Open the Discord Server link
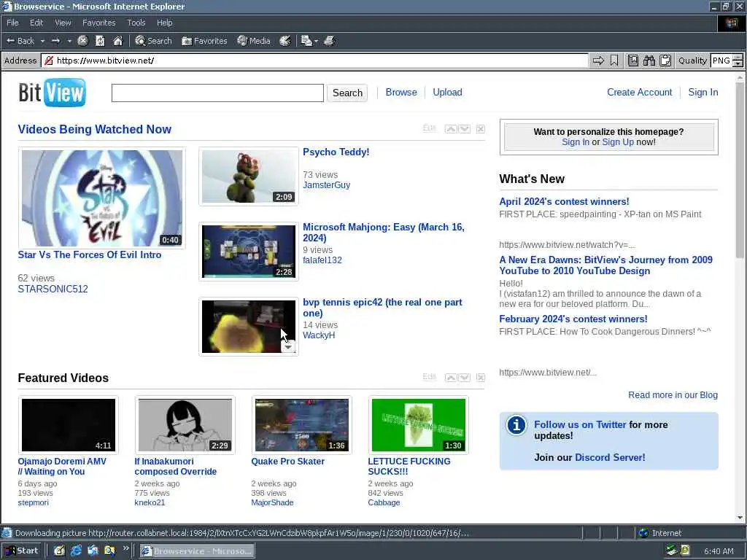The width and height of the screenshot is (747, 560). click(611, 458)
